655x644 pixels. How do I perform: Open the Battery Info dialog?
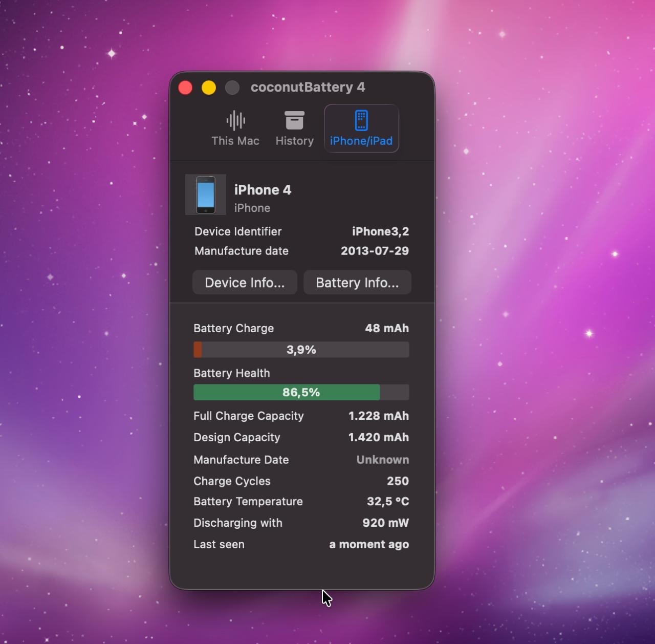[357, 283]
